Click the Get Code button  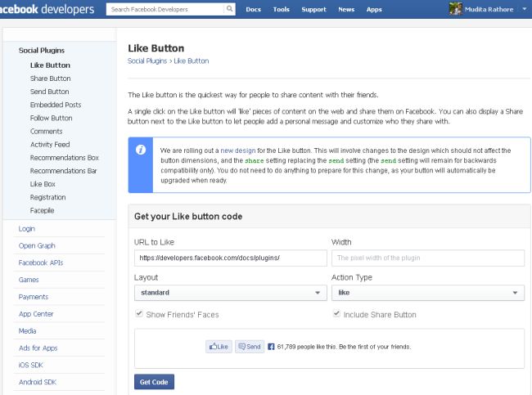point(154,382)
